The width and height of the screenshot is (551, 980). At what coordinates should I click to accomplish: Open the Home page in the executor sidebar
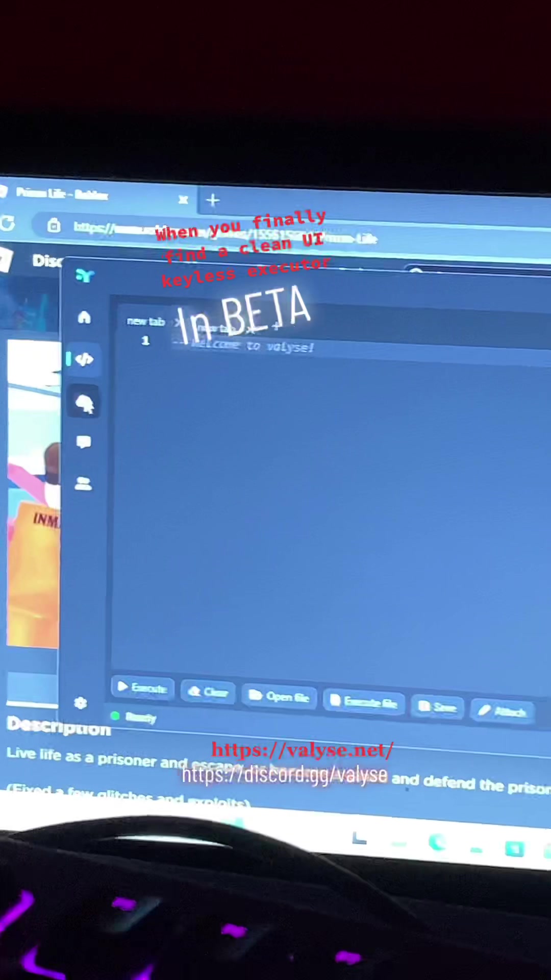(x=84, y=317)
